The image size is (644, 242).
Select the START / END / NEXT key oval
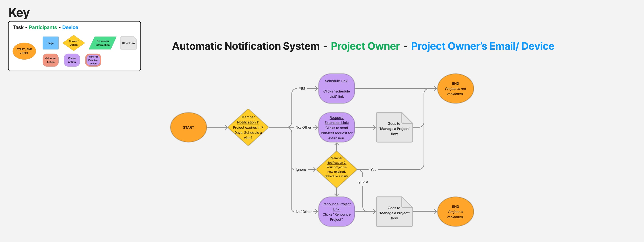point(24,51)
